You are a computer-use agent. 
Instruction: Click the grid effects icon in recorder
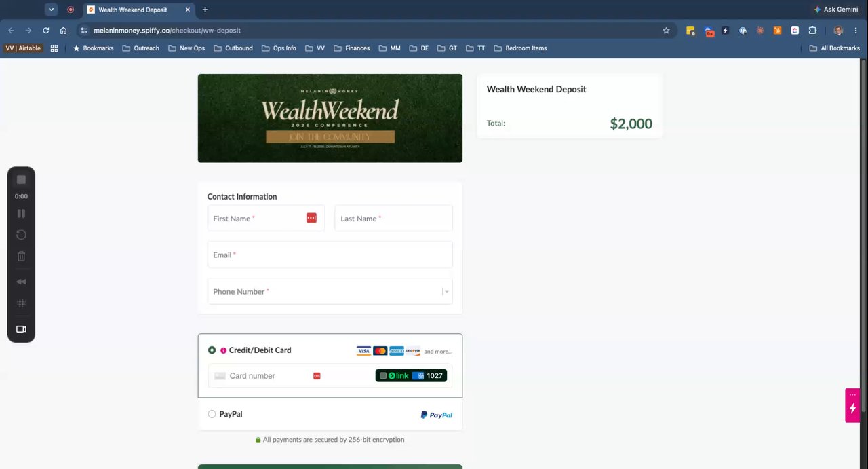[x=21, y=303]
